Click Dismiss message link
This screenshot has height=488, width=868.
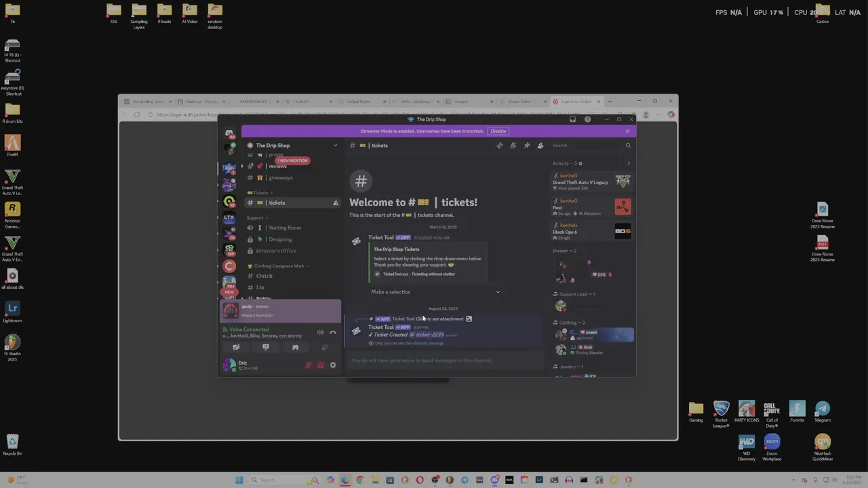429,344
